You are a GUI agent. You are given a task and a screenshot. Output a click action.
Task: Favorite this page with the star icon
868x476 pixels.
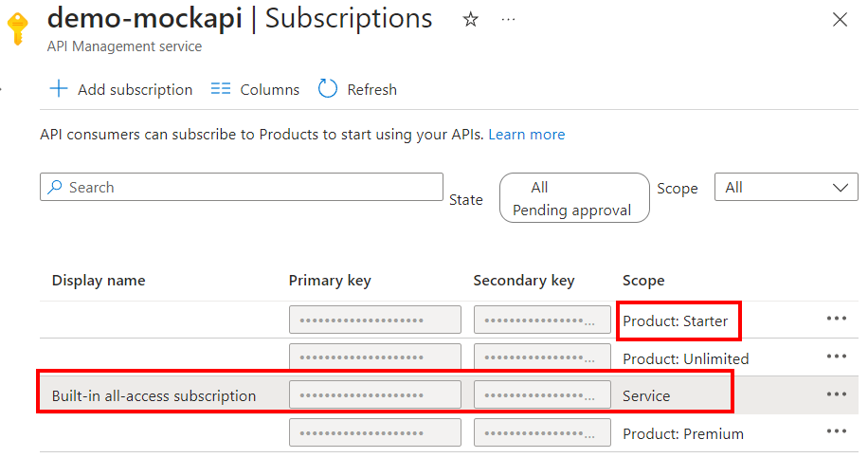[x=471, y=19]
